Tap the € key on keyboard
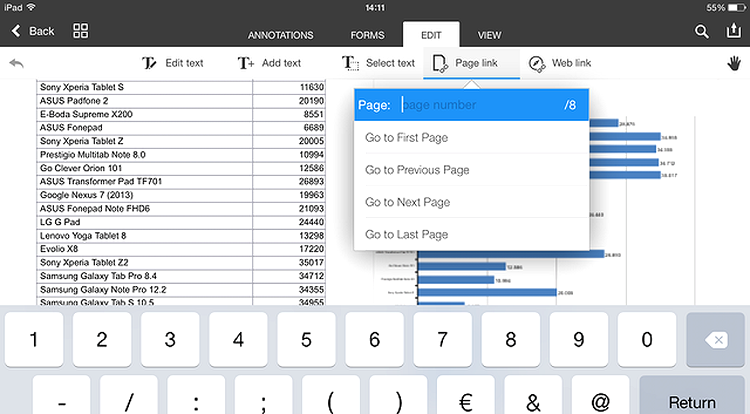This screenshot has width=750, height=414. [465, 396]
